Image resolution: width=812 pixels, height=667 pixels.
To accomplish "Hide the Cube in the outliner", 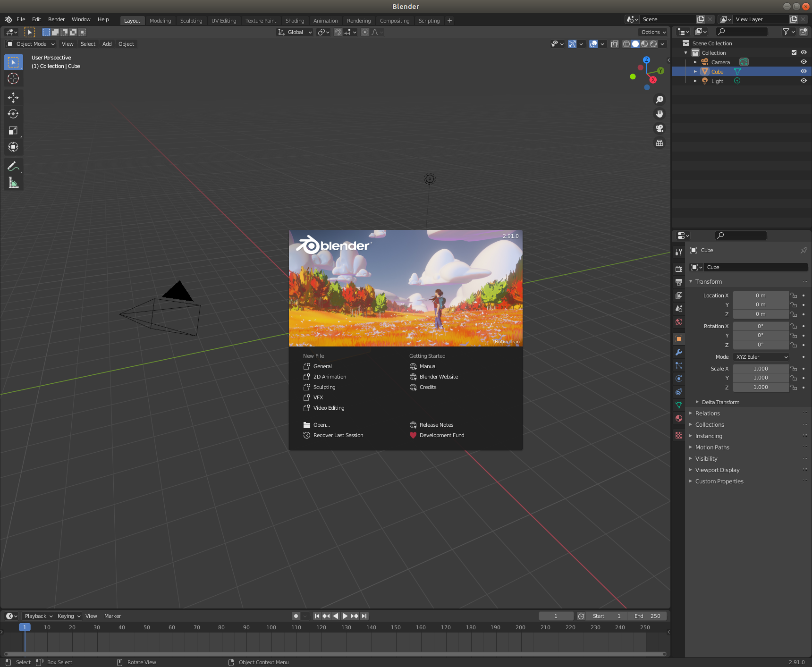I will (x=804, y=71).
